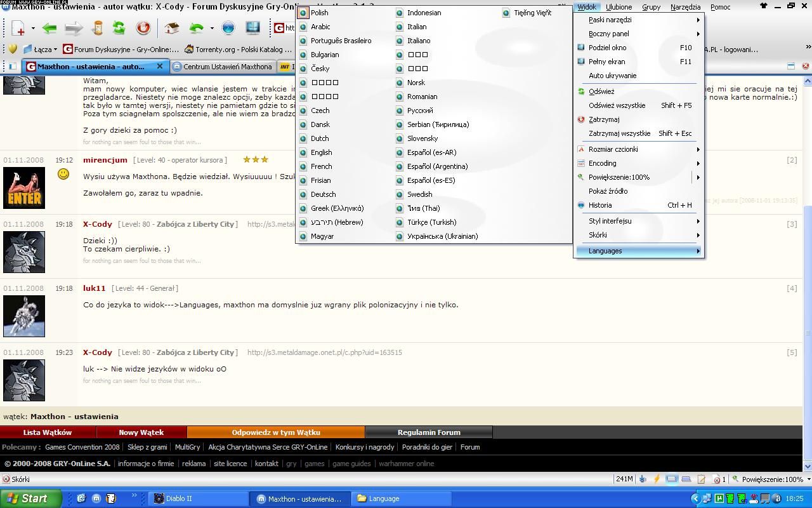Open ENTER avatar thumbnail of mirencjum
812x508 pixels.
pyautogui.click(x=24, y=188)
